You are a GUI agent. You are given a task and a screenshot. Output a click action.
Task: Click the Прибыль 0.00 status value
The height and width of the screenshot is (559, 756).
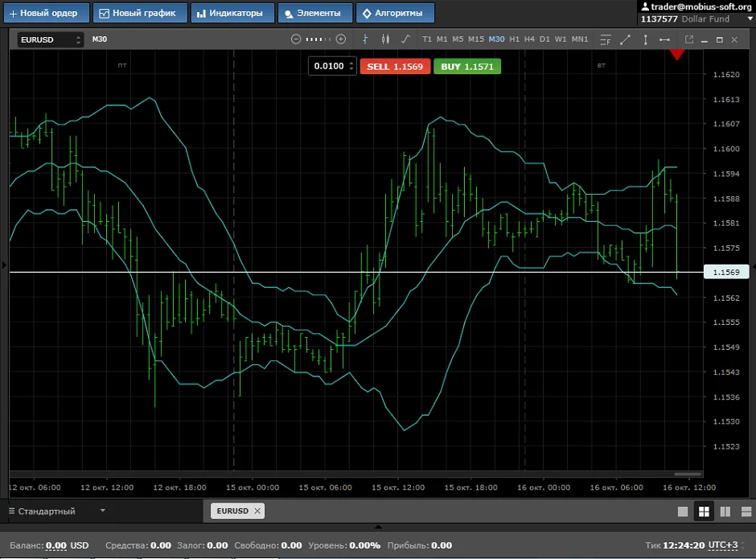pyautogui.click(x=442, y=545)
